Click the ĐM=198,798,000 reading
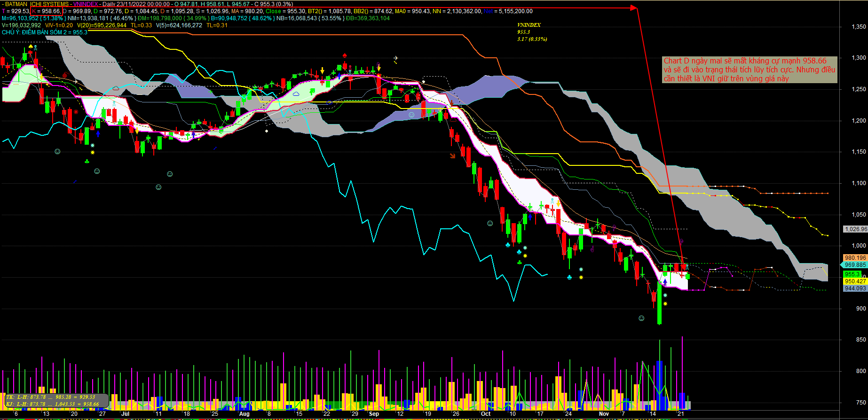The width and height of the screenshot is (868, 420). pyautogui.click(x=160, y=18)
